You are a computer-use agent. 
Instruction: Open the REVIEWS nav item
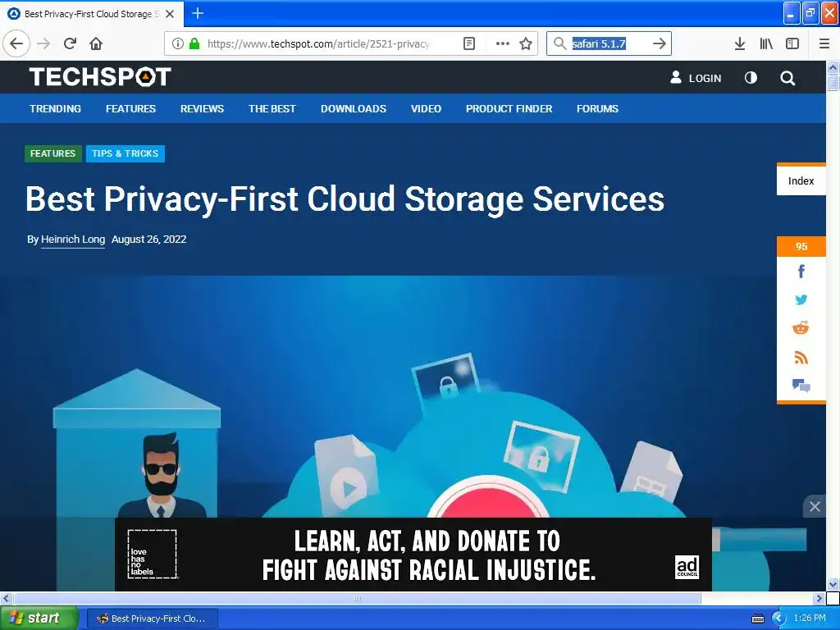pyautogui.click(x=202, y=109)
